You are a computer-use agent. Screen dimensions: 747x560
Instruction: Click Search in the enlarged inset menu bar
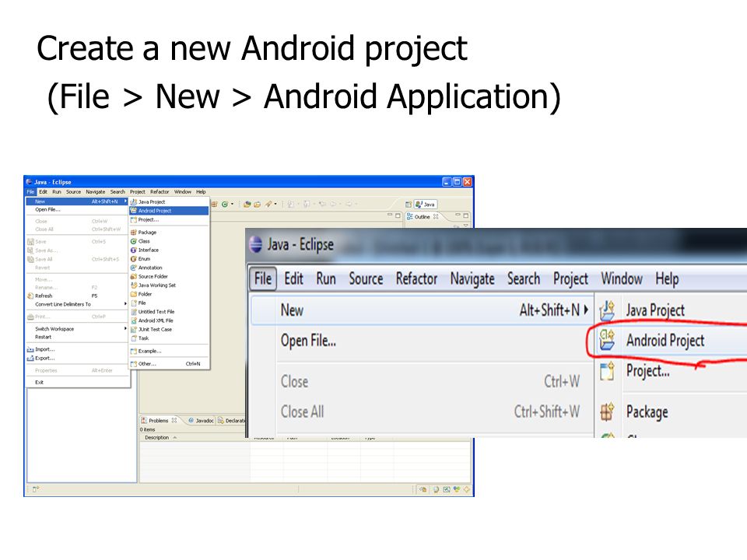(524, 278)
